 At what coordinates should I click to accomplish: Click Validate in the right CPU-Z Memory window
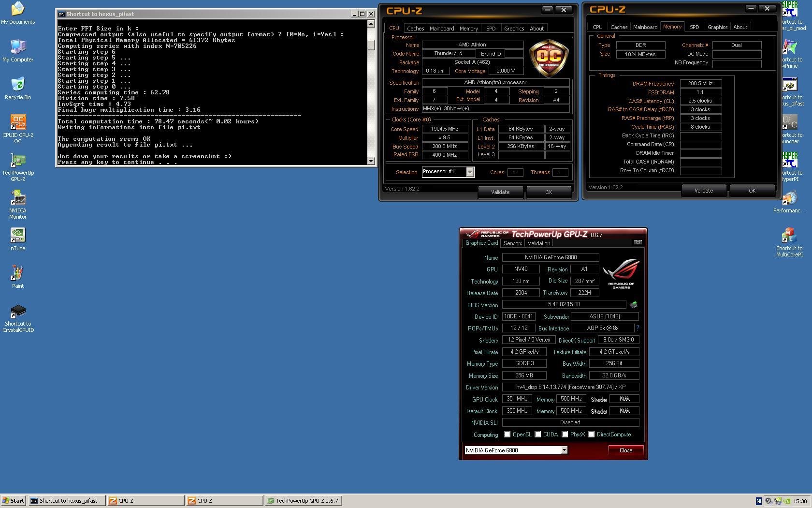coord(704,191)
